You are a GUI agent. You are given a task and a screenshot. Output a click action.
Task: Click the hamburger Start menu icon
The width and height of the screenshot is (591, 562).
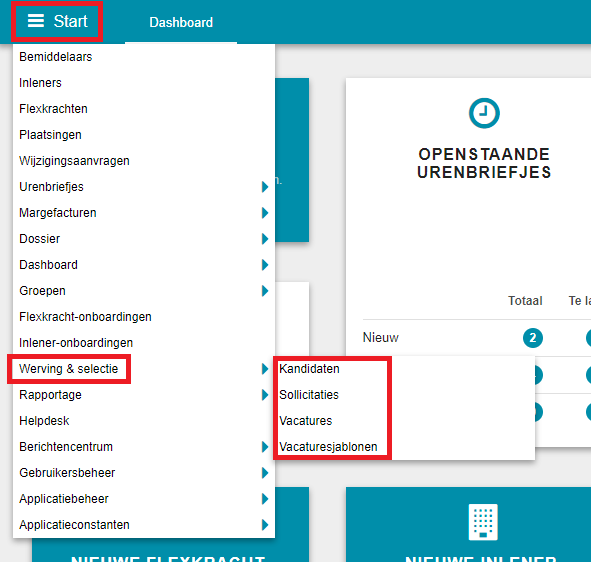36,21
